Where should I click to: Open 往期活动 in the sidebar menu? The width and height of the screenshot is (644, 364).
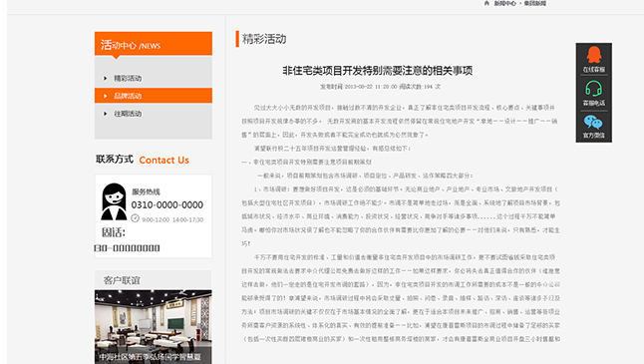point(154,114)
